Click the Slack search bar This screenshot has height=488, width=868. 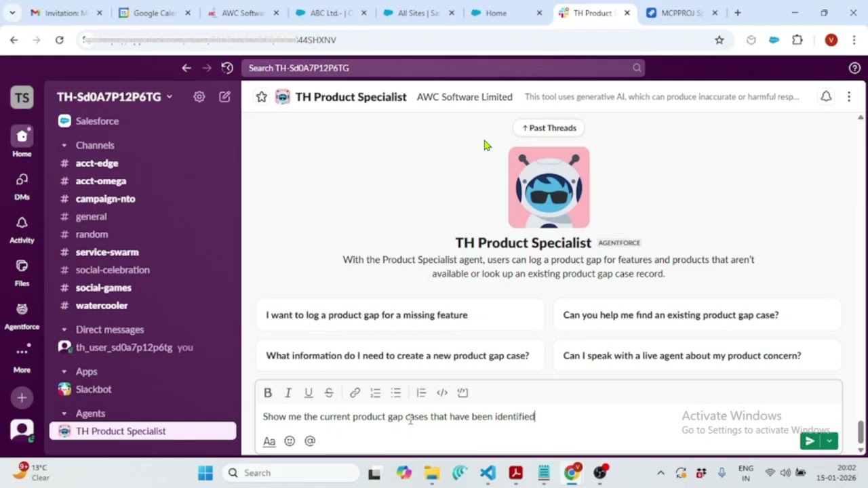pyautogui.click(x=443, y=68)
